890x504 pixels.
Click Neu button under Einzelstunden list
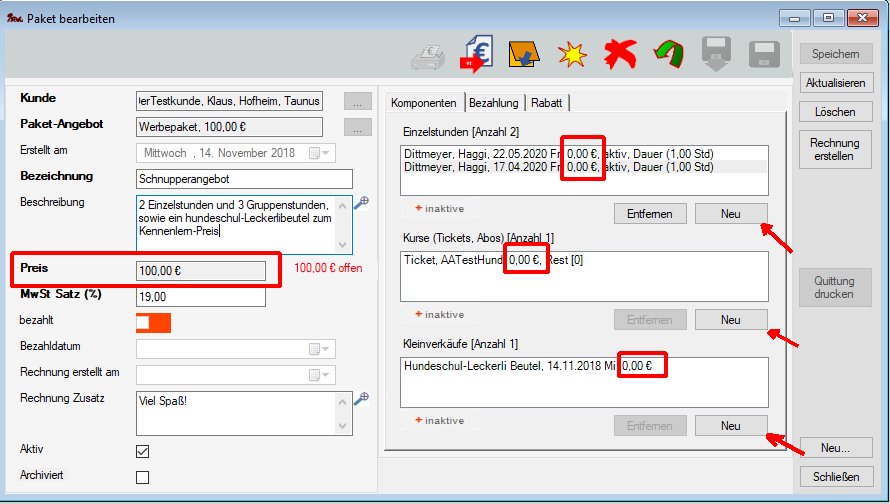[730, 213]
